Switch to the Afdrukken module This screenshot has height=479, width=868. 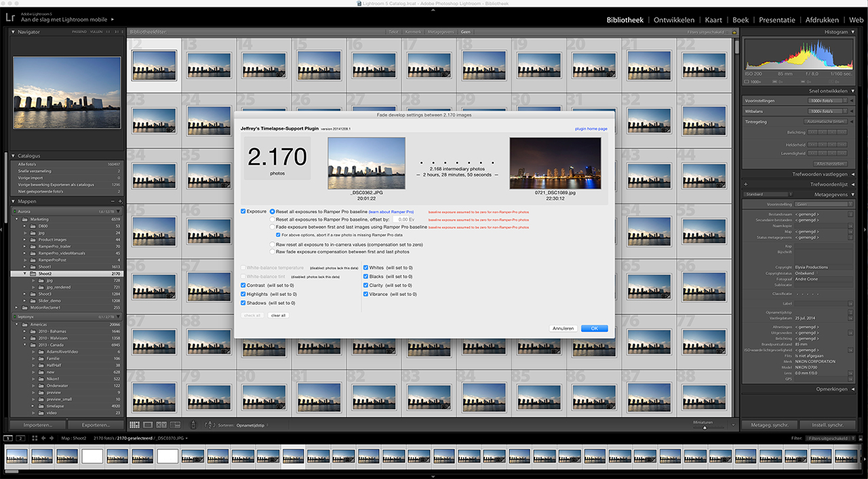tap(823, 20)
